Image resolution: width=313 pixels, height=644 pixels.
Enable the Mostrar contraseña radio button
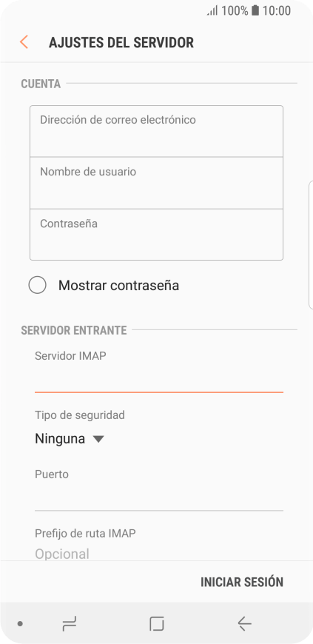pyautogui.click(x=38, y=285)
